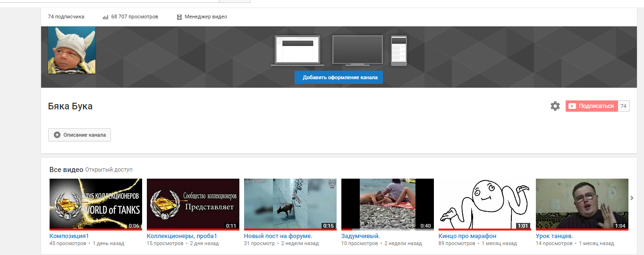The width and height of the screenshot is (644, 255).
Task: Open the Урок танцев. title link
Action: click(x=554, y=236)
